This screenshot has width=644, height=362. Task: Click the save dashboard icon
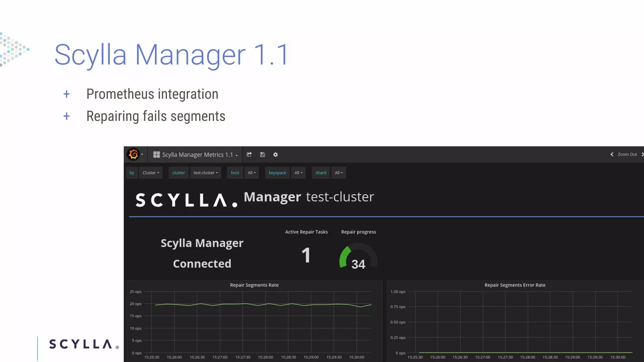pyautogui.click(x=263, y=154)
